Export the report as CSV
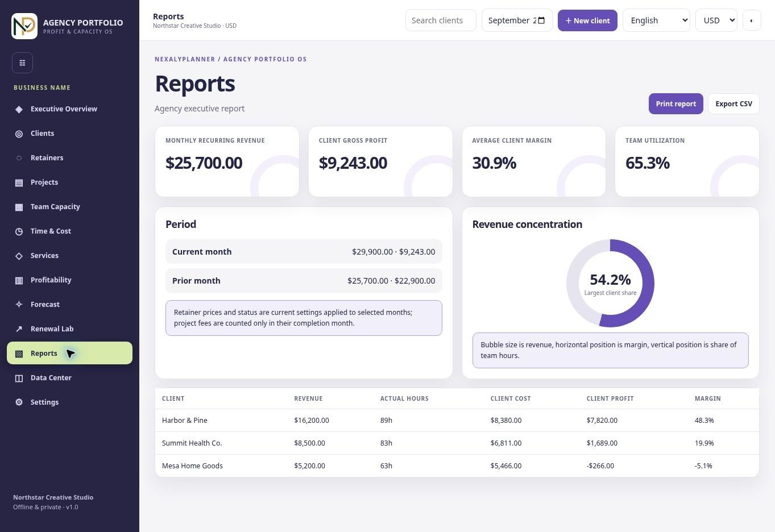This screenshot has height=532, width=775. pyautogui.click(x=733, y=103)
